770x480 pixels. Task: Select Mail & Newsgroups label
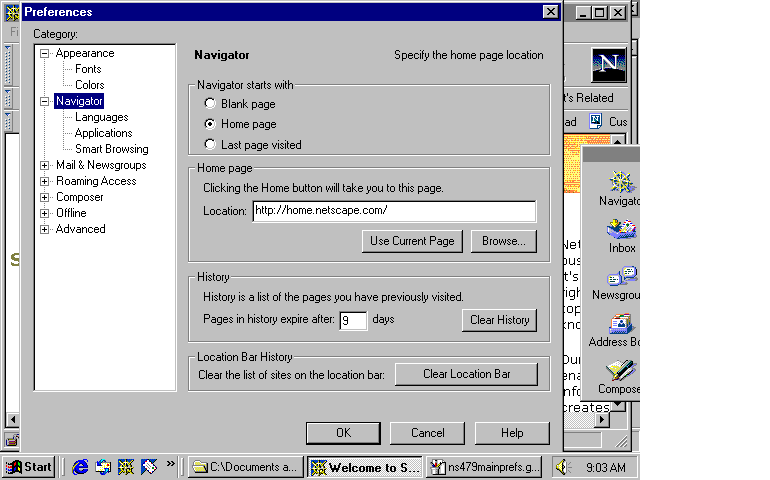click(101, 166)
